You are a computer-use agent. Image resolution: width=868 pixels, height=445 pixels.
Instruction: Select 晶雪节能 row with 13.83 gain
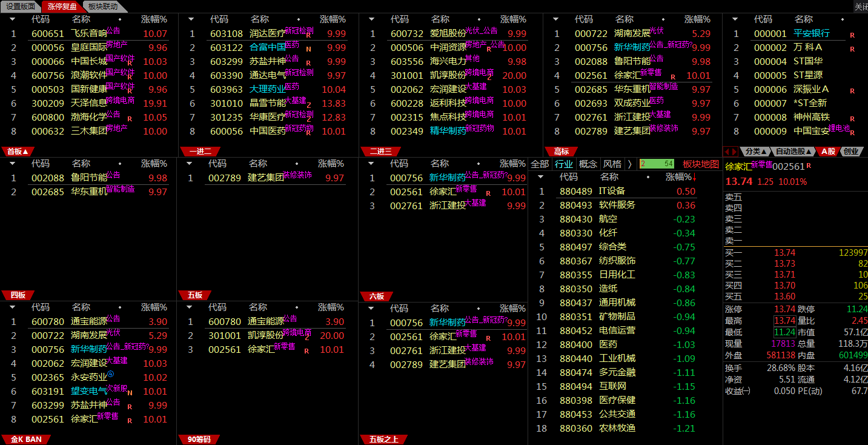[x=269, y=103]
